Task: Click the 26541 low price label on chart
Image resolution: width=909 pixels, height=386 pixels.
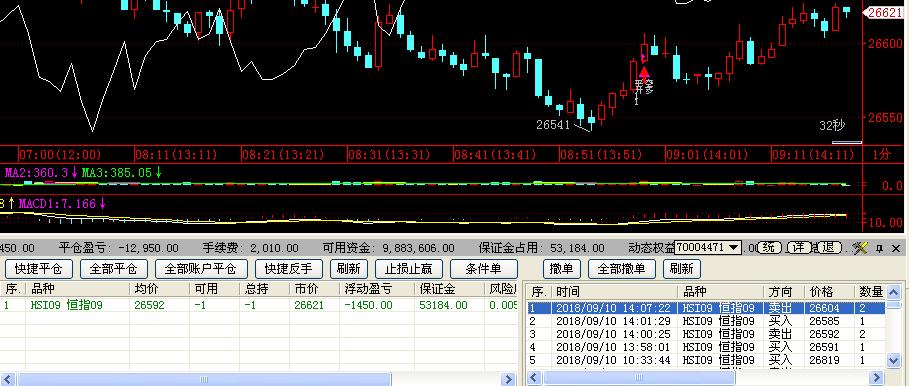Action: coord(553,125)
